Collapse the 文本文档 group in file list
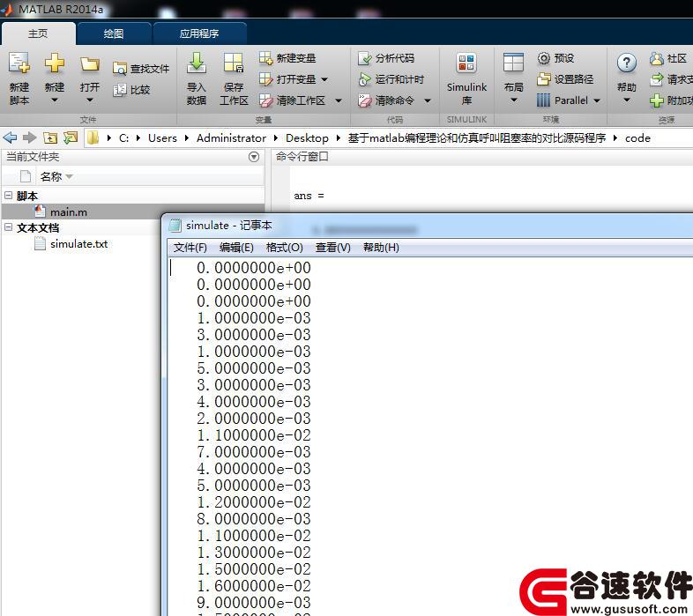 click(x=9, y=227)
